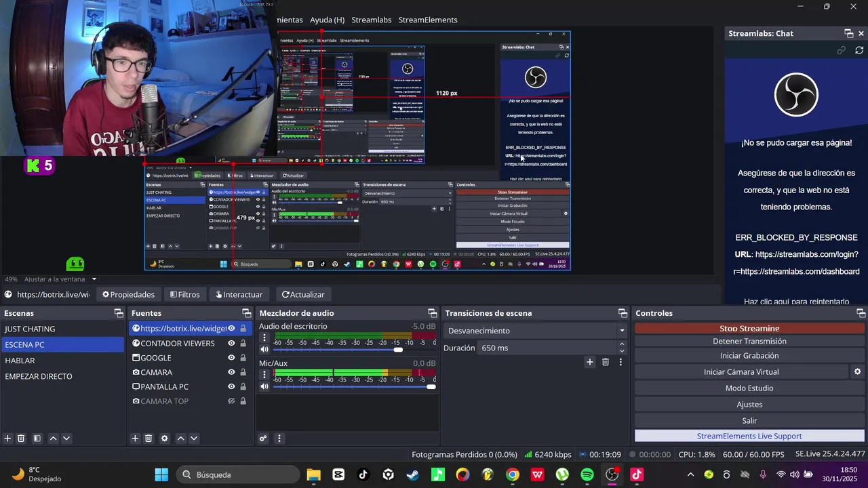The width and height of the screenshot is (868, 488).
Task: Lock the botrix.live widget source
Action: pos(243,328)
